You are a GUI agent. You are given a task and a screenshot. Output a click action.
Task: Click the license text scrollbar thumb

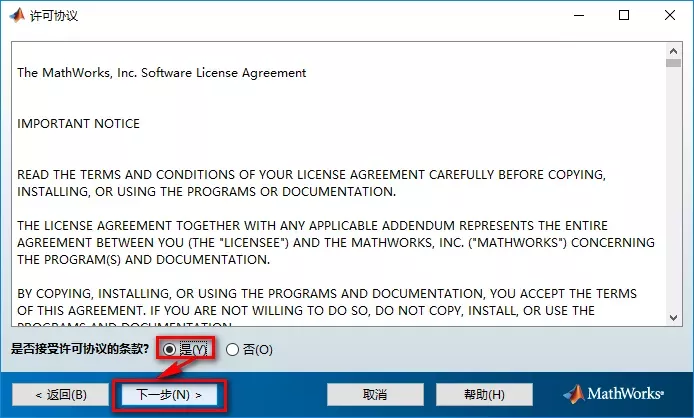[673, 63]
